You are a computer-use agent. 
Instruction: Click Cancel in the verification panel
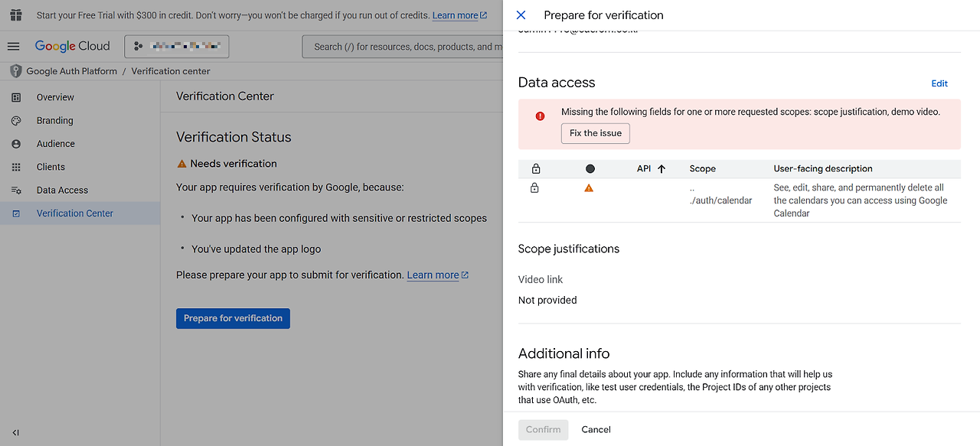[596, 430]
